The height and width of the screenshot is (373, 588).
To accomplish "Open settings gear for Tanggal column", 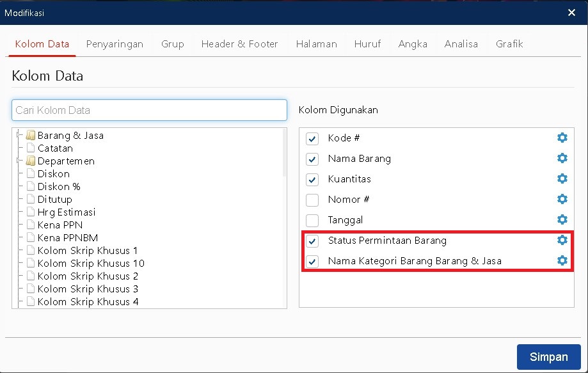I will [562, 219].
